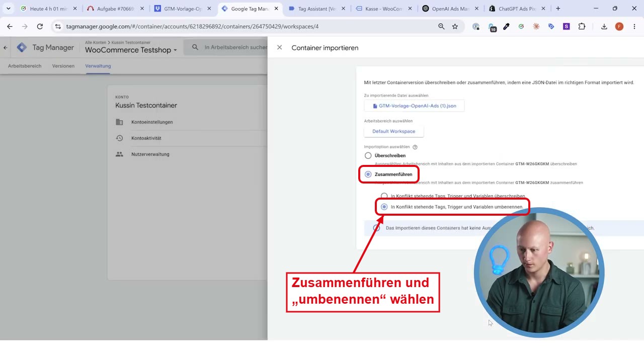Switch to the Versionen tab
Image resolution: width=644 pixels, height=362 pixels.
(x=63, y=66)
